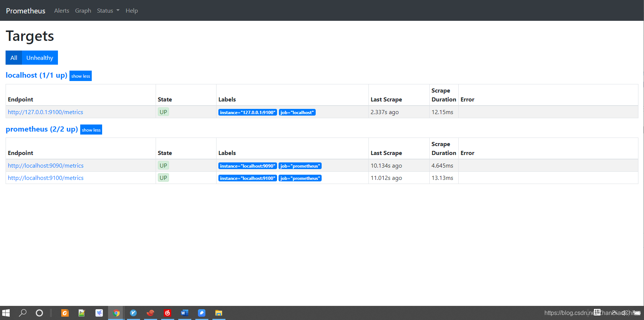
Task: Select the All targets filter
Action: [14, 58]
